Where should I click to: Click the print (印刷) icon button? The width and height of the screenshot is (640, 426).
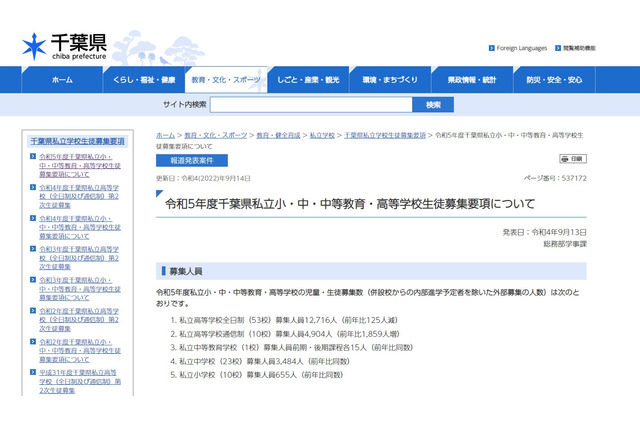[572, 159]
